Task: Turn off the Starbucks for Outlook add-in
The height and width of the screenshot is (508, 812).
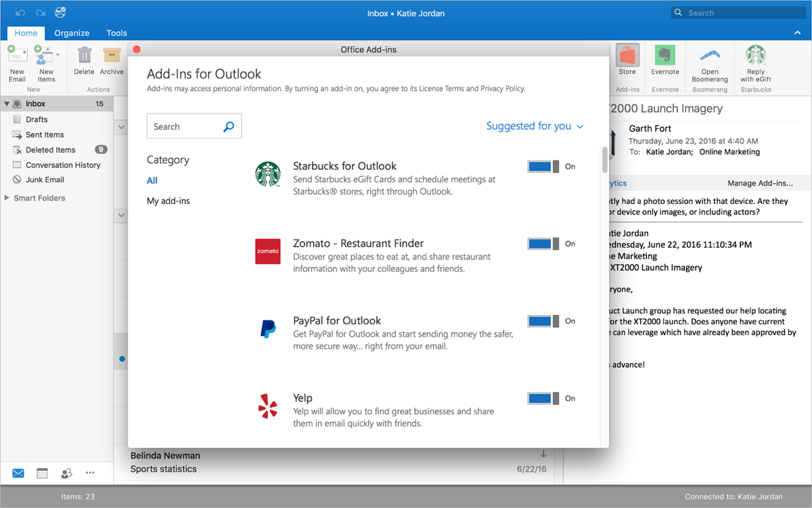Action: tap(542, 165)
